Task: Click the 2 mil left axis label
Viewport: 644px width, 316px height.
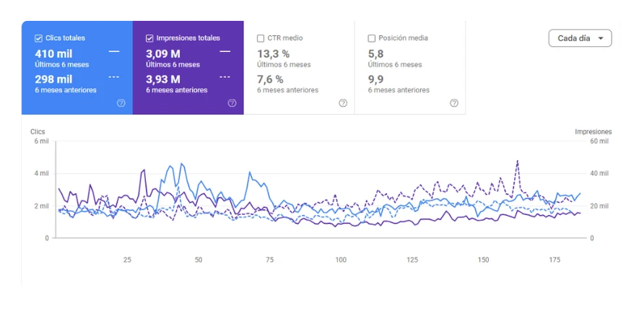Action: click(x=41, y=206)
